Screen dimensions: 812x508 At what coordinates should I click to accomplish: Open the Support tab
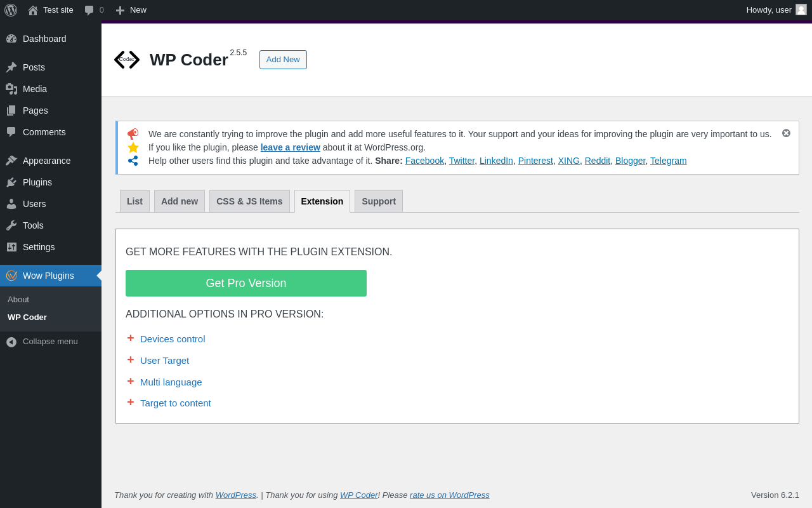(x=379, y=201)
